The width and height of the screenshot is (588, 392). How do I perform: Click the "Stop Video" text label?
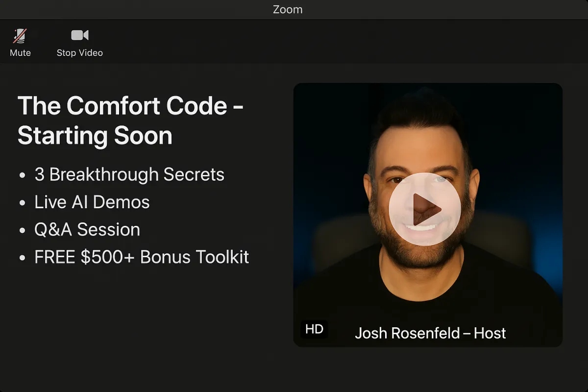coord(79,53)
